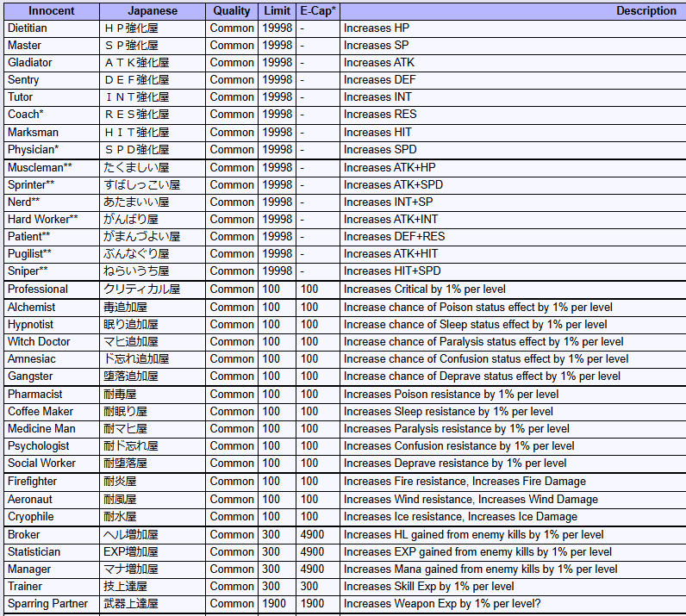Click Dietitian's Limit value 19998

[x=277, y=28]
